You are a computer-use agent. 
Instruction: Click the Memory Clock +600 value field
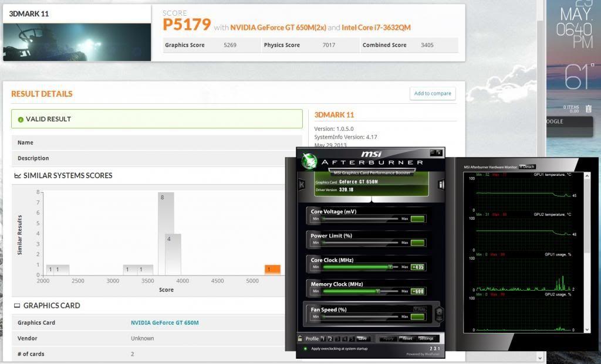[417, 291]
